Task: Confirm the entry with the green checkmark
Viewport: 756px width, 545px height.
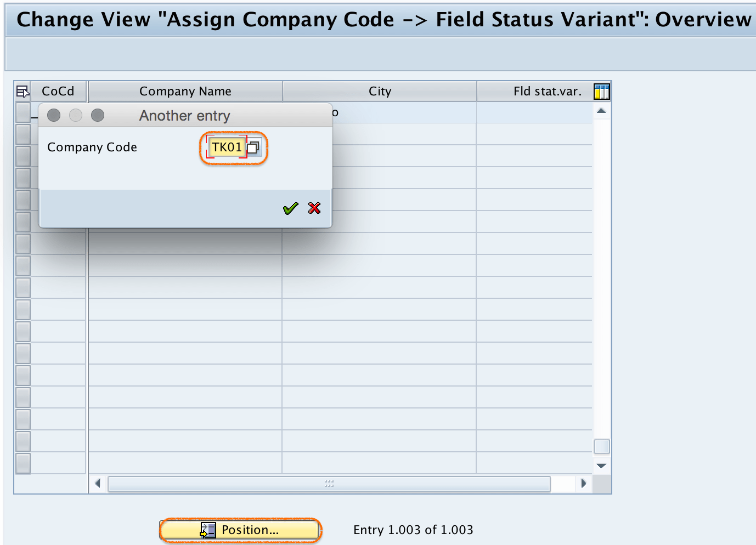Action: tap(290, 208)
